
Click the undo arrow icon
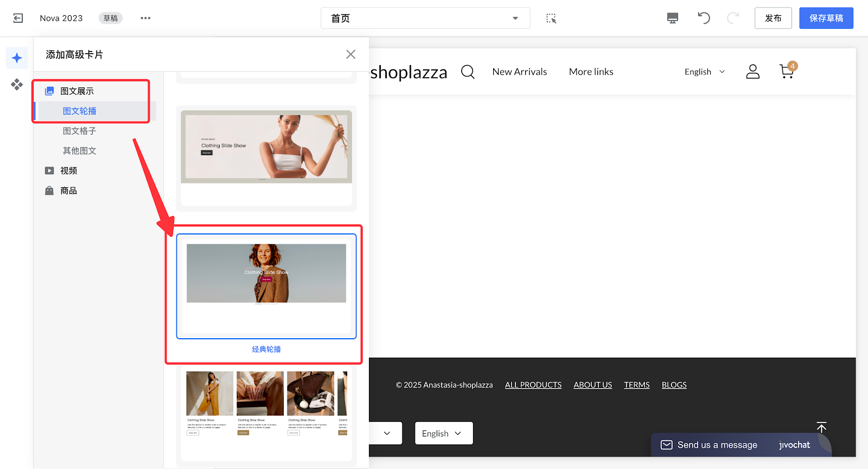(704, 18)
